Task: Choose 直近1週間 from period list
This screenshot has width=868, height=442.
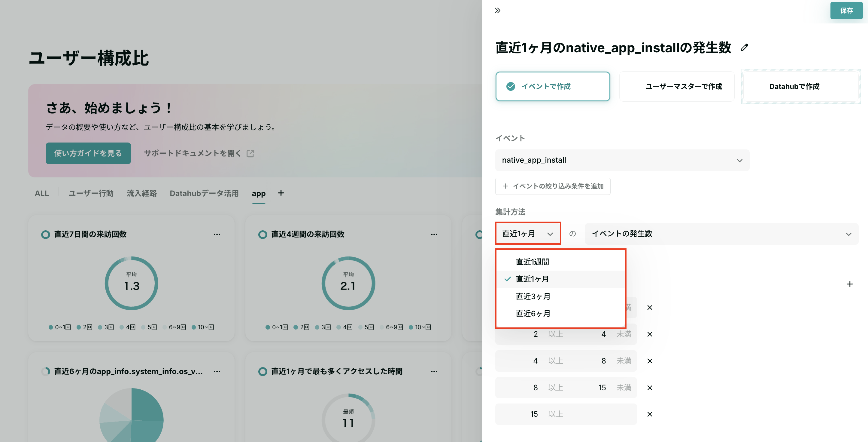Action: (x=560, y=262)
